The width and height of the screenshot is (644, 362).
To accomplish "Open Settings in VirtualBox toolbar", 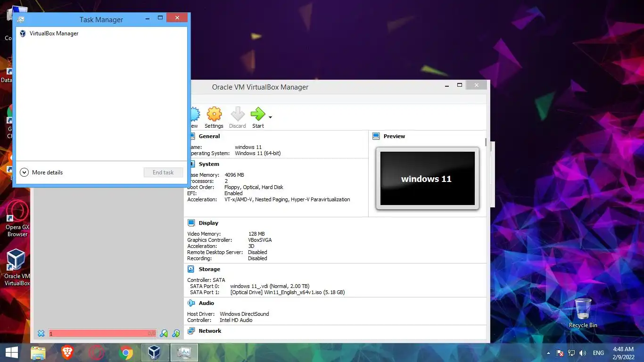I will 214,118.
